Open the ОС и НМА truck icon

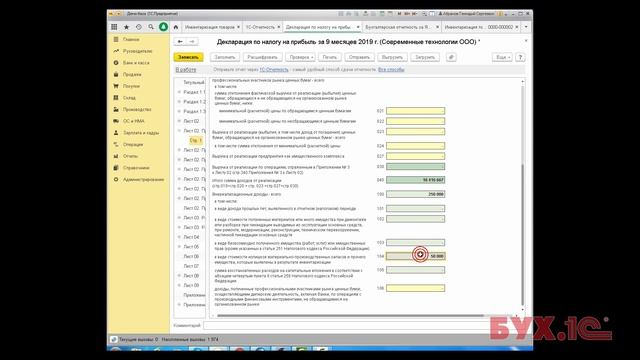click(x=116, y=121)
